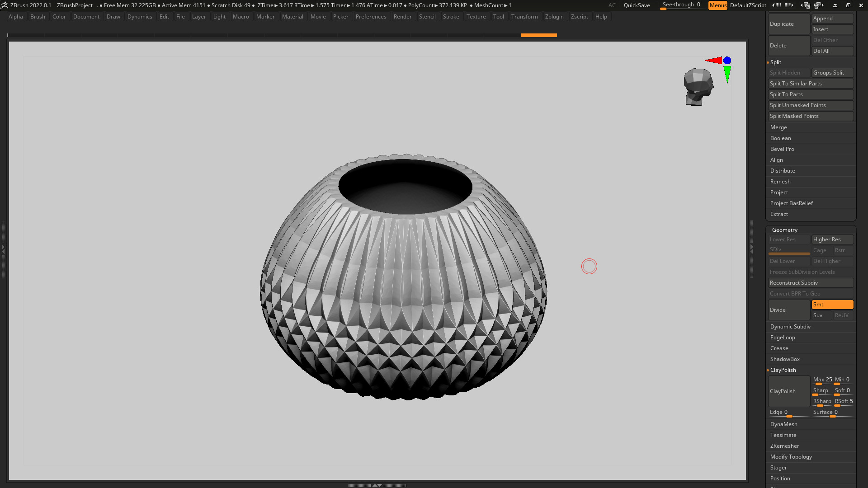Image resolution: width=868 pixels, height=488 pixels.
Task: Click the Delete subtool button
Action: click(x=789, y=46)
